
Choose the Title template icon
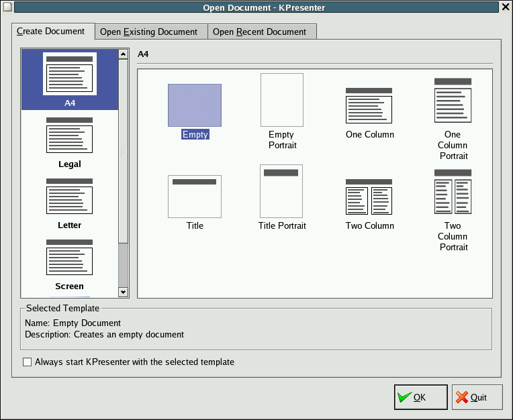coord(195,196)
